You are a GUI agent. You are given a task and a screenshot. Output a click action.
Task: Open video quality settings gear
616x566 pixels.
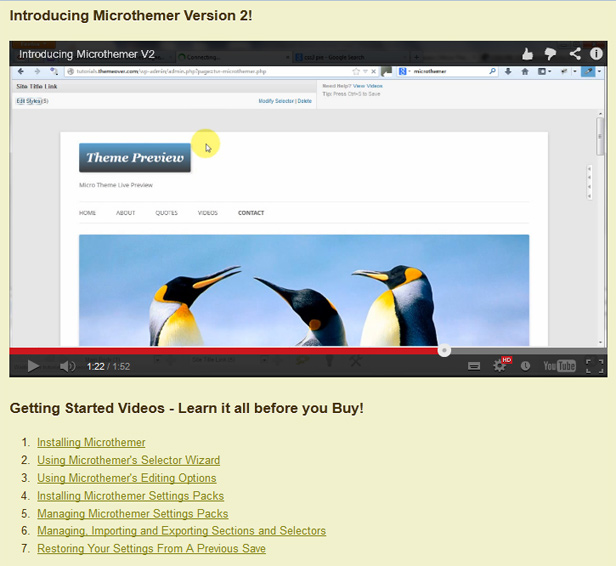[500, 366]
